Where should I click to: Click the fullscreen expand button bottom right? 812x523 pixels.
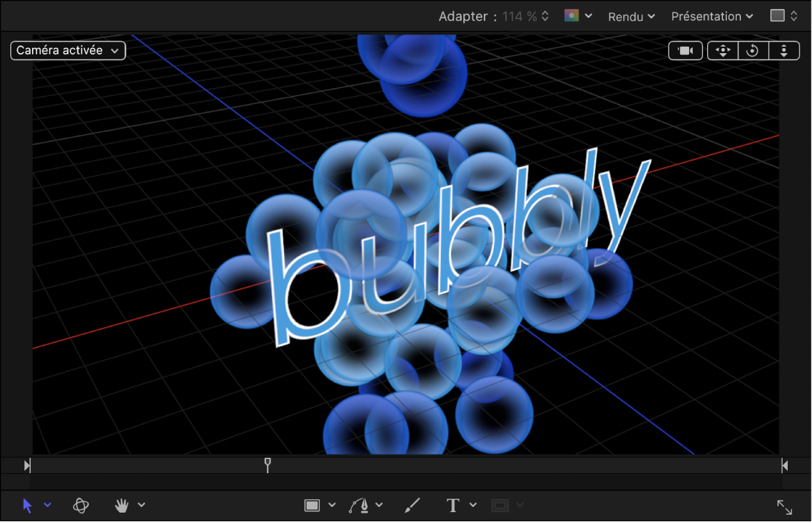pos(785,507)
